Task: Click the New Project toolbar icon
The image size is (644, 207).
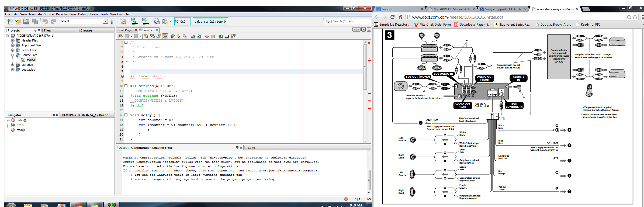Action: (x=18, y=21)
